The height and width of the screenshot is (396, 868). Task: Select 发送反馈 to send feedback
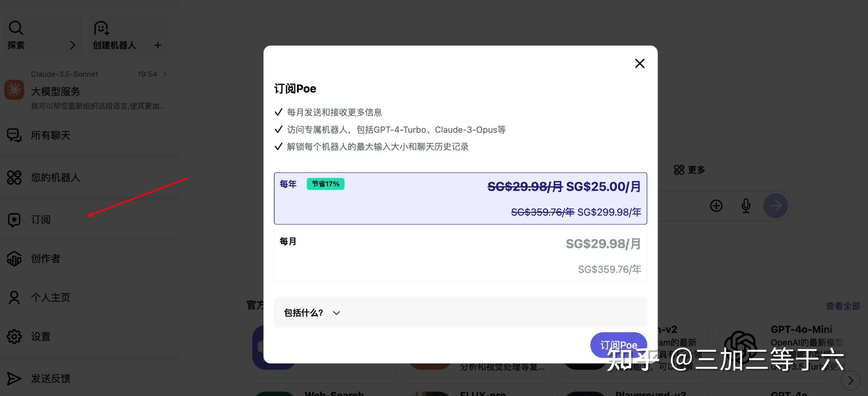coord(52,379)
